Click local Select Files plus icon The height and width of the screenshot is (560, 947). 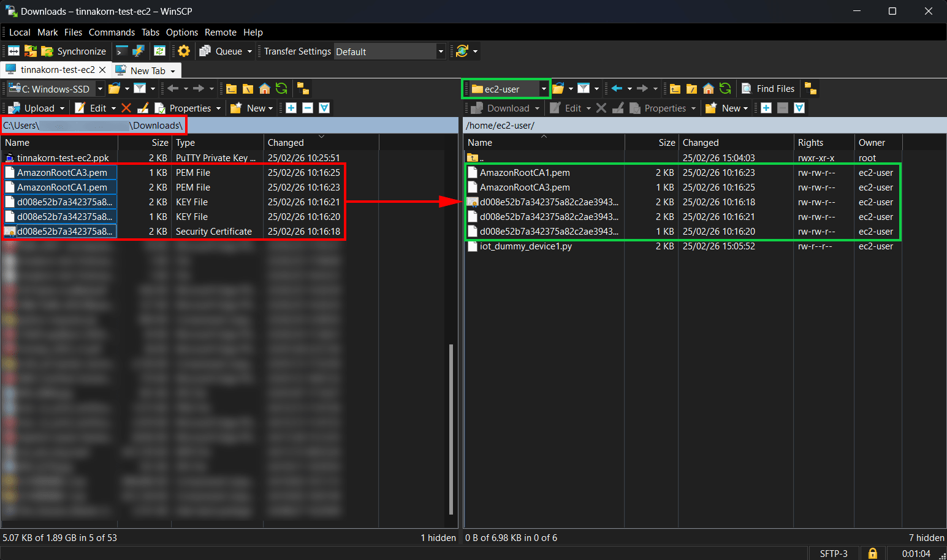point(291,108)
